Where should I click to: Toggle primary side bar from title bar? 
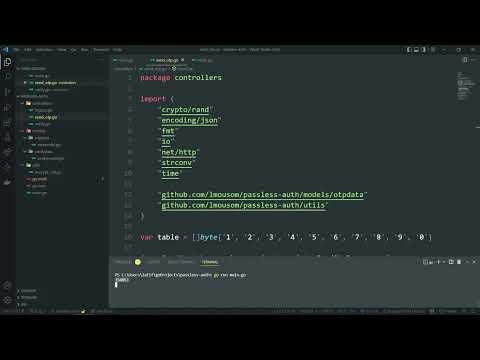click(x=410, y=50)
